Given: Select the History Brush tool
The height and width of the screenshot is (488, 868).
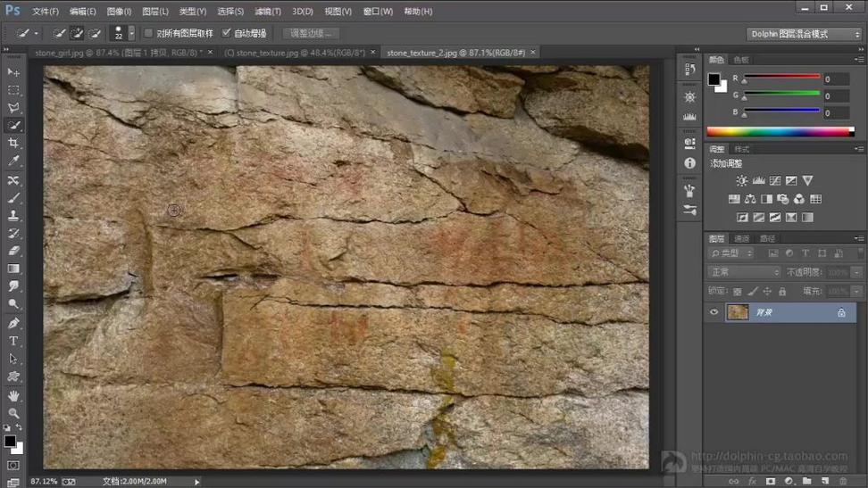Looking at the screenshot, I should click(13, 234).
